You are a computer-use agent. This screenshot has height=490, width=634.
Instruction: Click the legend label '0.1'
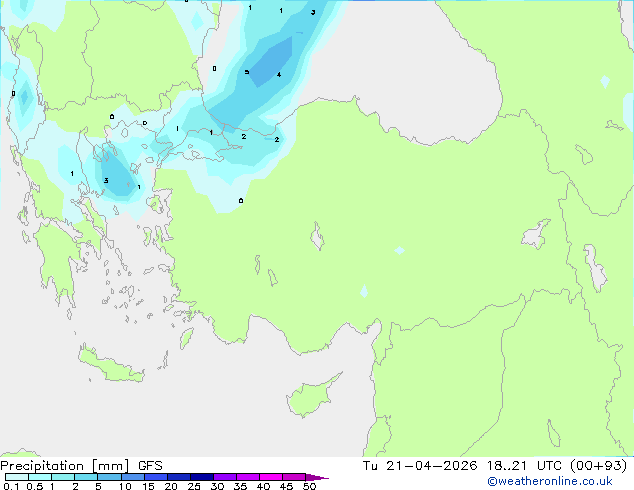pyautogui.click(x=11, y=486)
